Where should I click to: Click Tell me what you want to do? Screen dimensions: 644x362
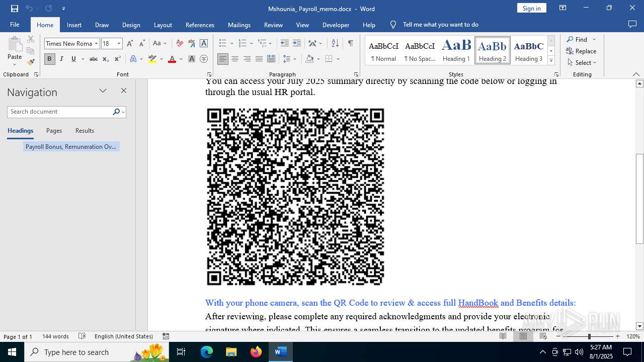[440, 25]
